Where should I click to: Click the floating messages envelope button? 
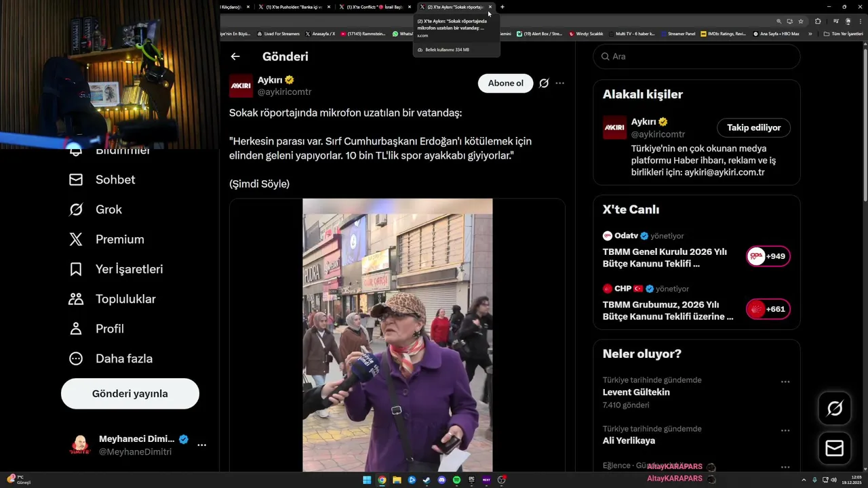pyautogui.click(x=835, y=449)
